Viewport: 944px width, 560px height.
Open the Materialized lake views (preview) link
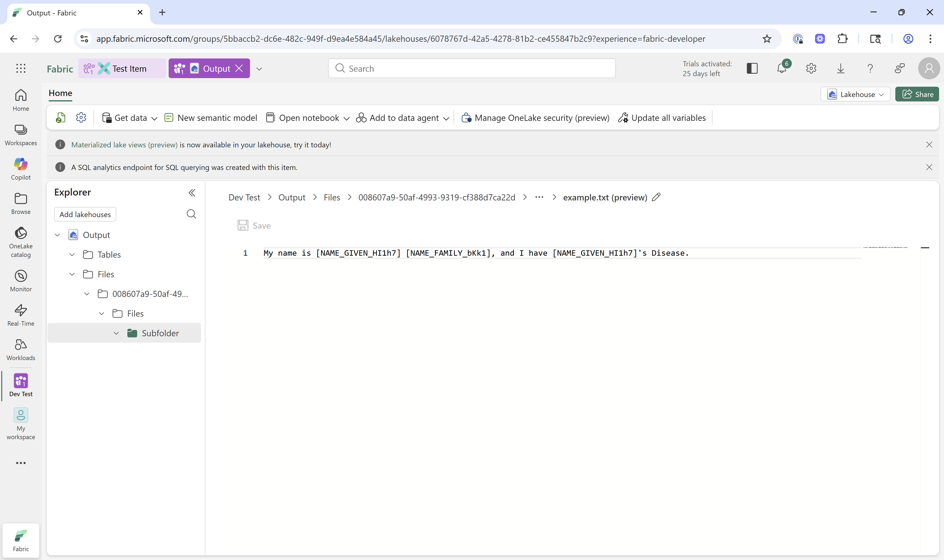click(x=124, y=145)
